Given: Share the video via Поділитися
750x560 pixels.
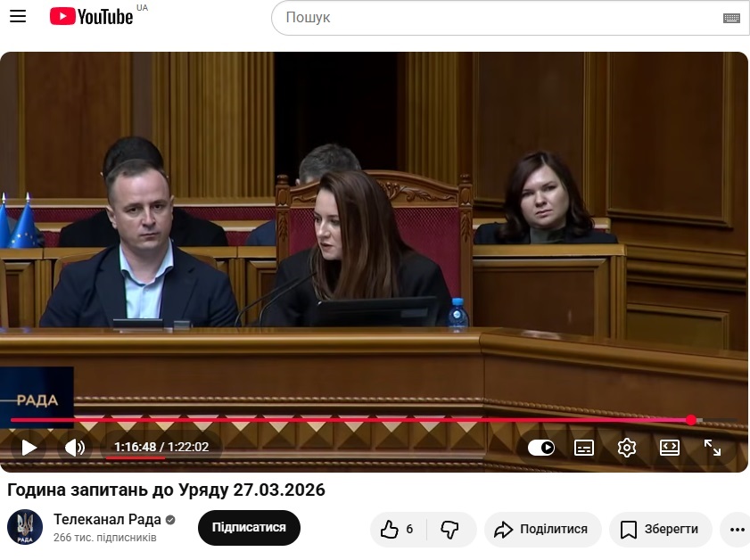Looking at the screenshot, I should click(542, 529).
